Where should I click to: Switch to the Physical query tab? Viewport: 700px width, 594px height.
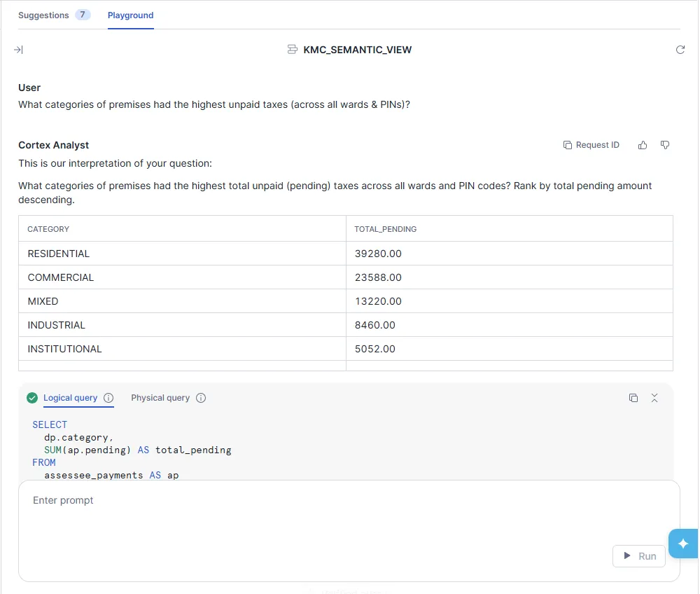(160, 398)
